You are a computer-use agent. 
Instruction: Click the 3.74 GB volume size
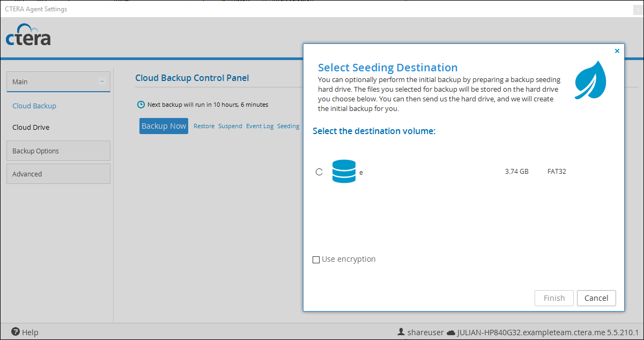(x=517, y=172)
